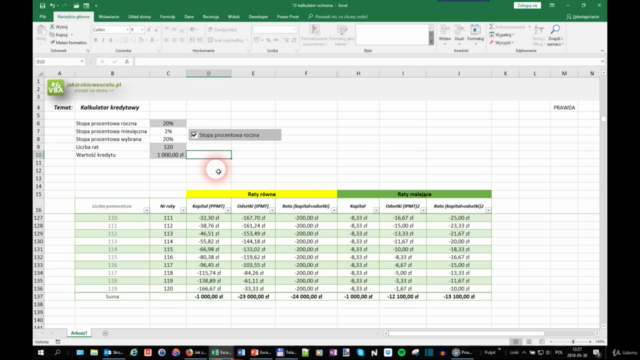
Task: Open Formatuj jako tabelę
Action: 341,35
